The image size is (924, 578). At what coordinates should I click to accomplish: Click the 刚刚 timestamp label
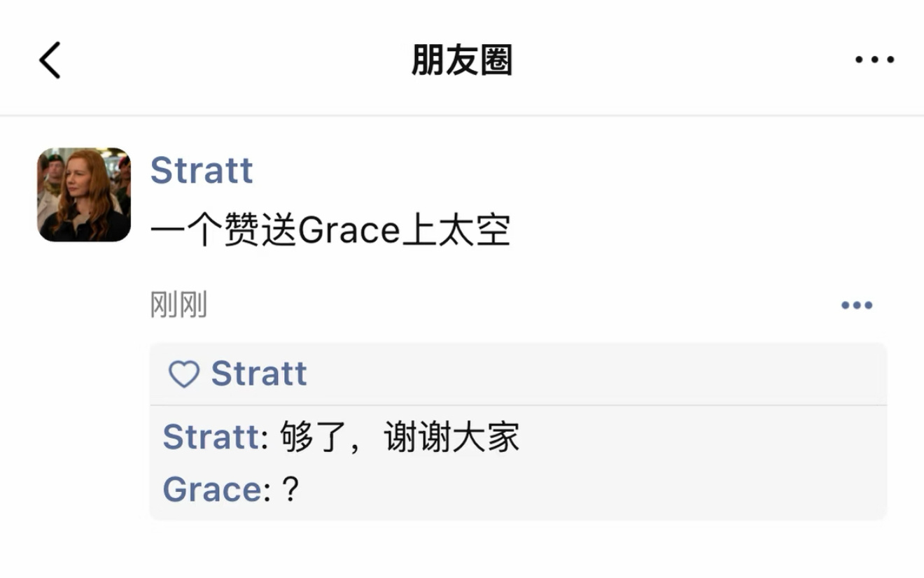(x=177, y=304)
